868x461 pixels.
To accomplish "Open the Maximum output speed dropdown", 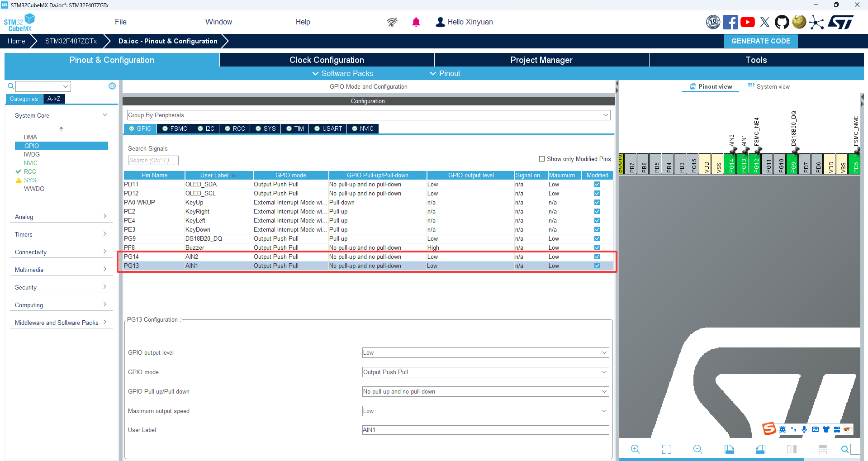I will 485,411.
